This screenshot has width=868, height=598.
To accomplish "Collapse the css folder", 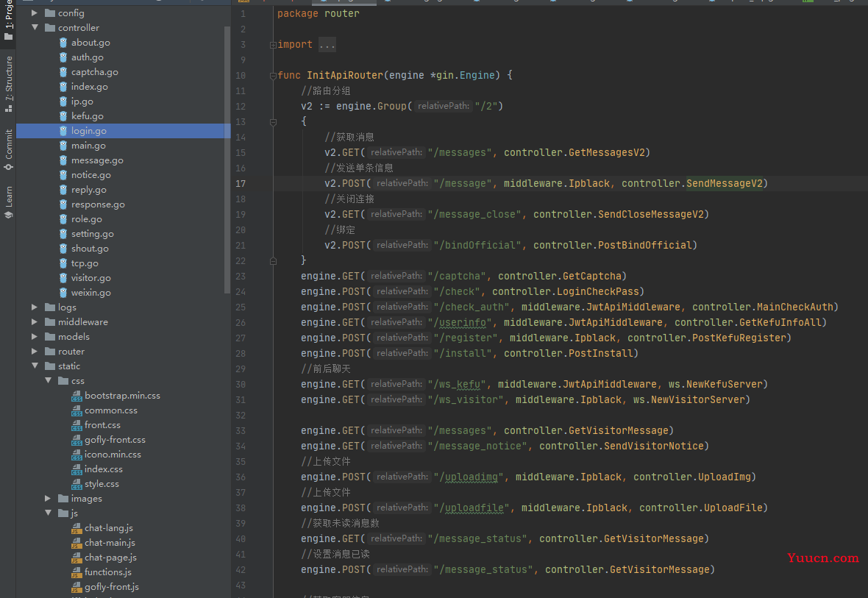I will (x=48, y=380).
